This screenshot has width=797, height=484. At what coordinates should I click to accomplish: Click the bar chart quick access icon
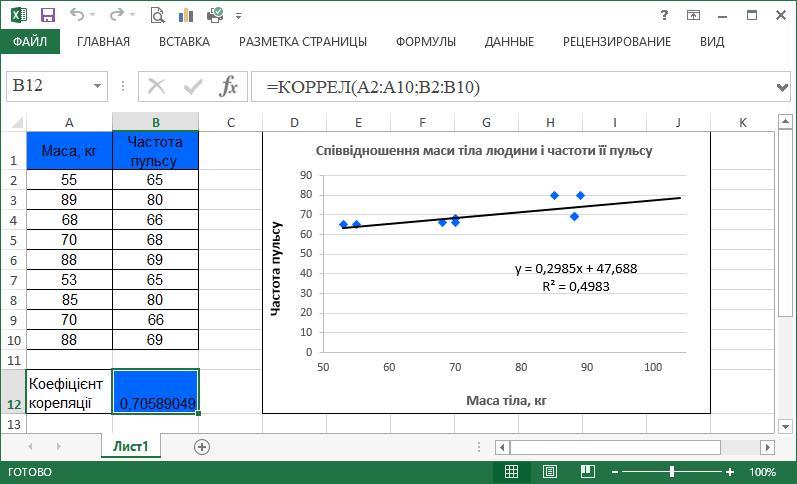pyautogui.click(x=186, y=15)
